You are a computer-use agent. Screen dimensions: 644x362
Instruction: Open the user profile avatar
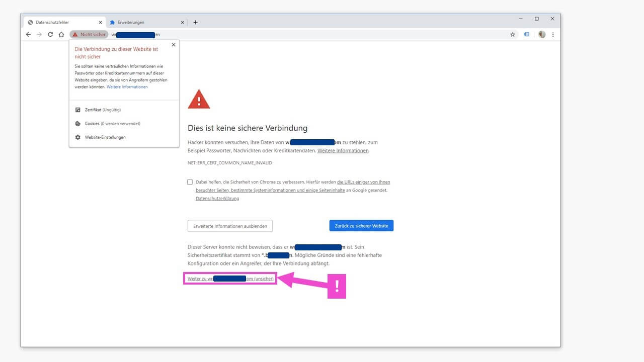(x=542, y=35)
